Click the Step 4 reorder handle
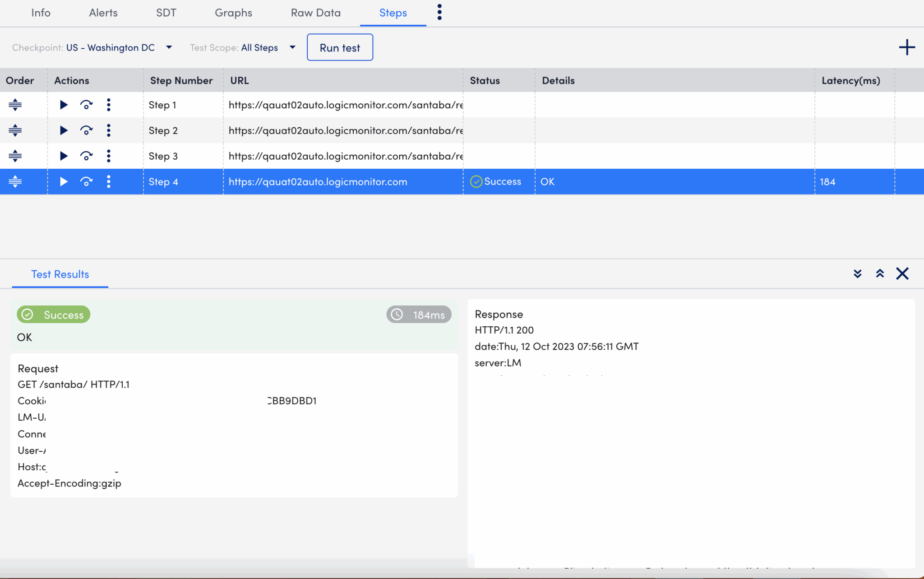 pyautogui.click(x=15, y=181)
